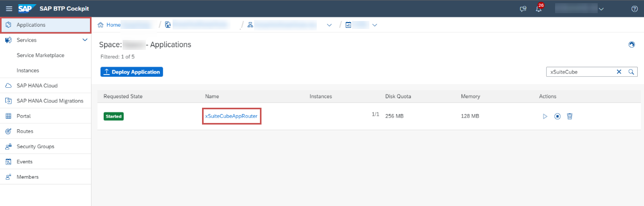Open Service Marketplace
644x206 pixels.
click(x=41, y=55)
